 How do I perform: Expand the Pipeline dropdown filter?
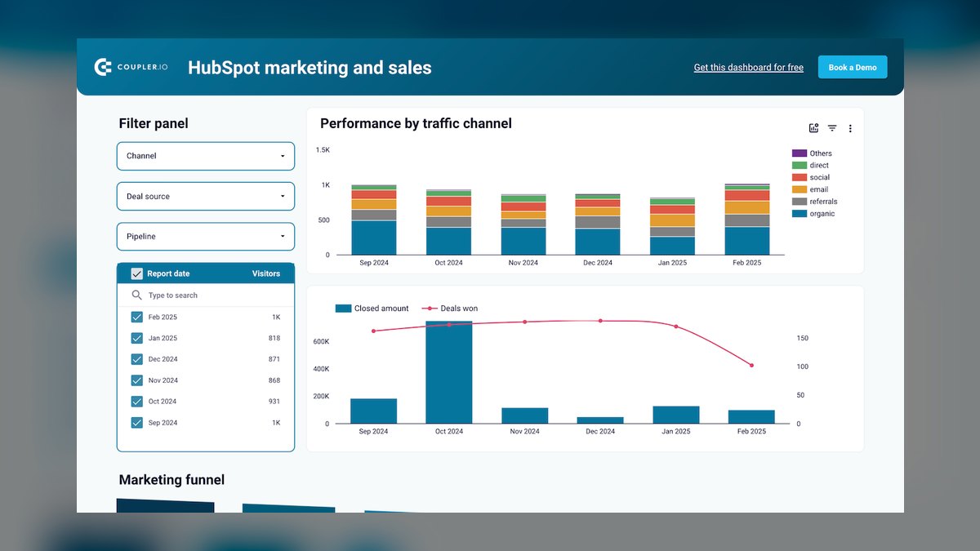coord(206,236)
